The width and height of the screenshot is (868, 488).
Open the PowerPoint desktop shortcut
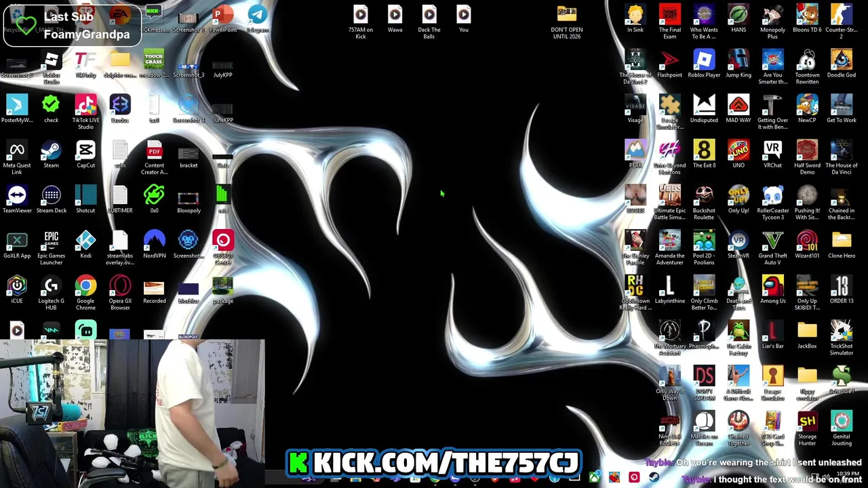pos(222,19)
